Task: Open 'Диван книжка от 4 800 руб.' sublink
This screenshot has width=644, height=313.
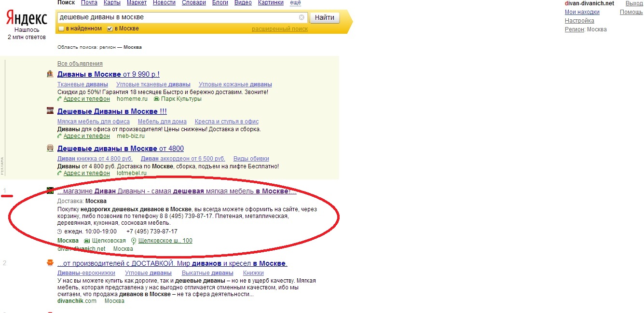Action: point(95,159)
